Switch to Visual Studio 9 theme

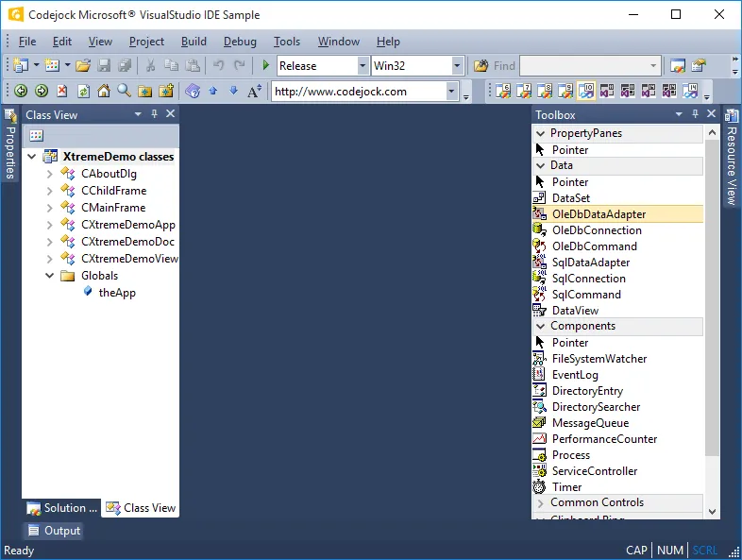click(565, 91)
